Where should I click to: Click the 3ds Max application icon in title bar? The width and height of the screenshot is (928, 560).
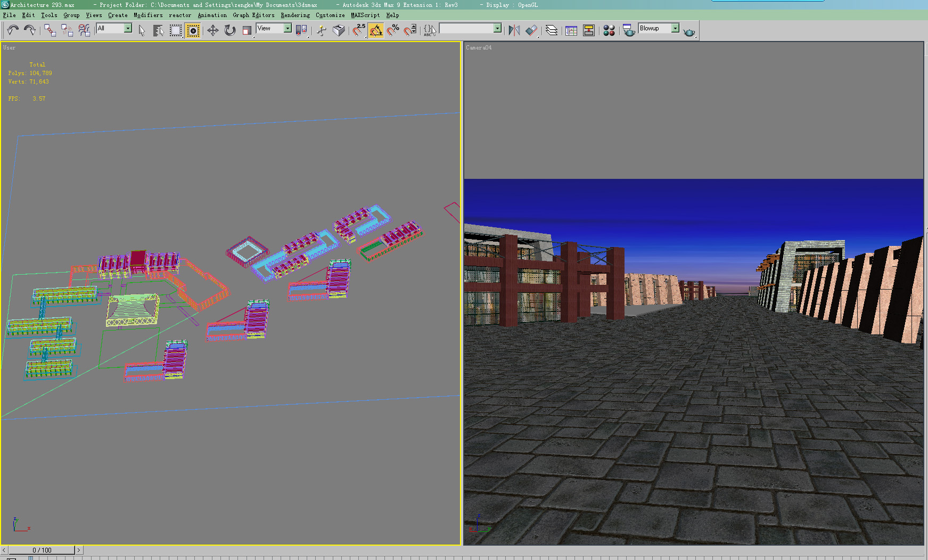coord(5,4)
